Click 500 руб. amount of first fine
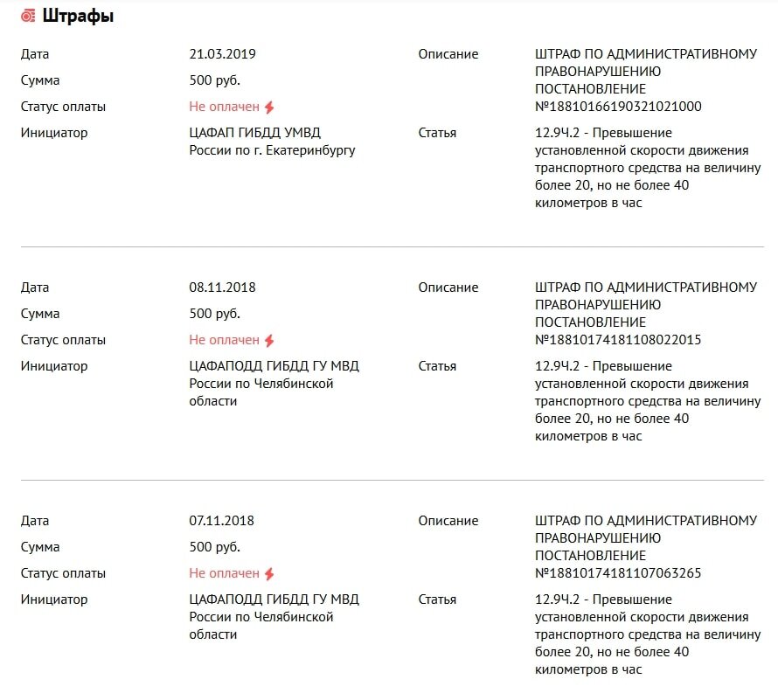Image resolution: width=778 pixels, height=700 pixels. 214,80
